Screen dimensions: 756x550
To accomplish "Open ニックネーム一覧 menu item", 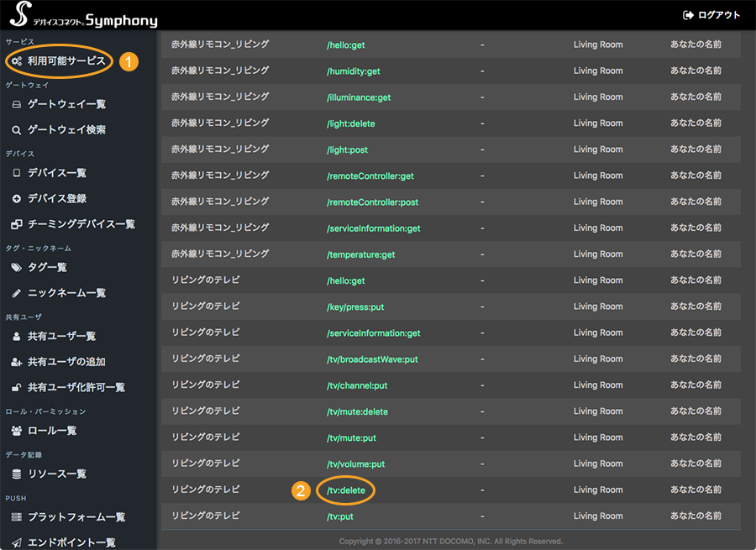I will tap(66, 293).
